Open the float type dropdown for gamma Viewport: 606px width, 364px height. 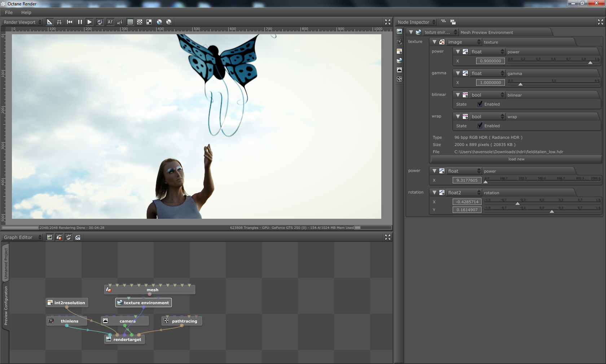coord(487,73)
